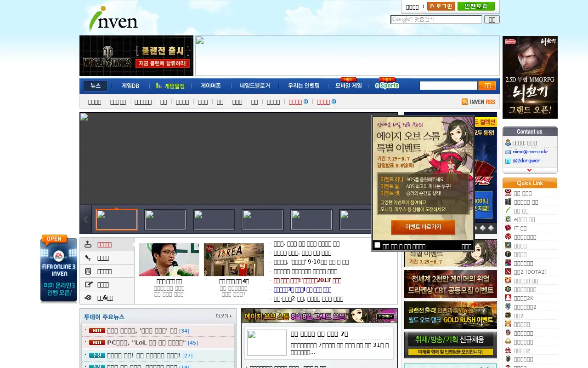Focus the blue navigation bar search box
588x368 pixels.
click(x=448, y=86)
